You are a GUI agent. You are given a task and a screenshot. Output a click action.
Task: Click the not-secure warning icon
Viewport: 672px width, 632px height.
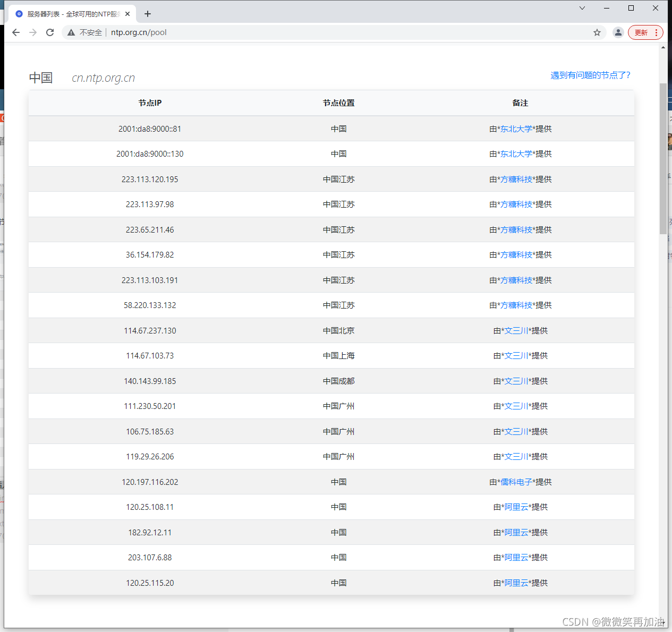pyautogui.click(x=71, y=32)
